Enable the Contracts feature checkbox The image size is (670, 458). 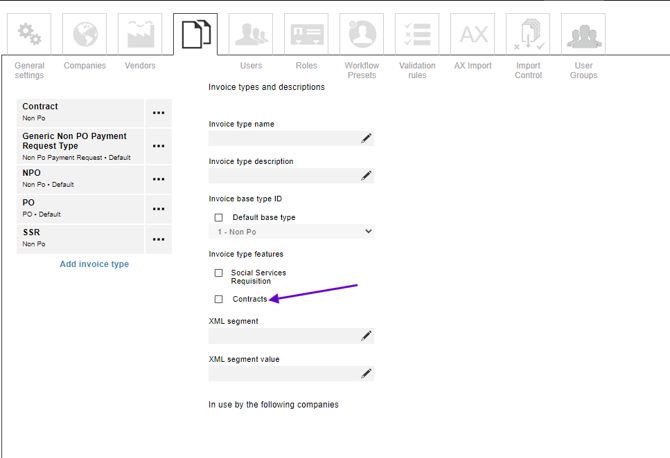coord(219,299)
